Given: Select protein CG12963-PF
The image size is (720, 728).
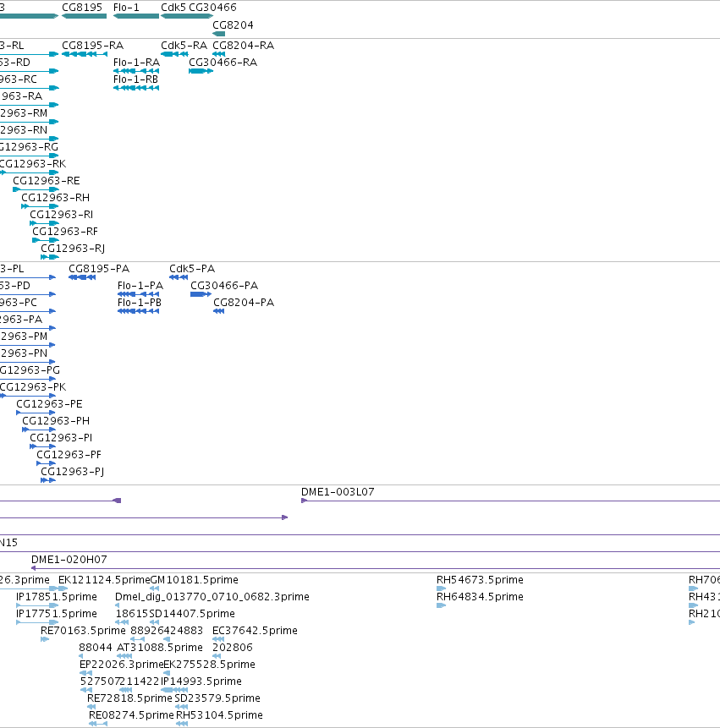Looking at the screenshot, I should (46, 464).
